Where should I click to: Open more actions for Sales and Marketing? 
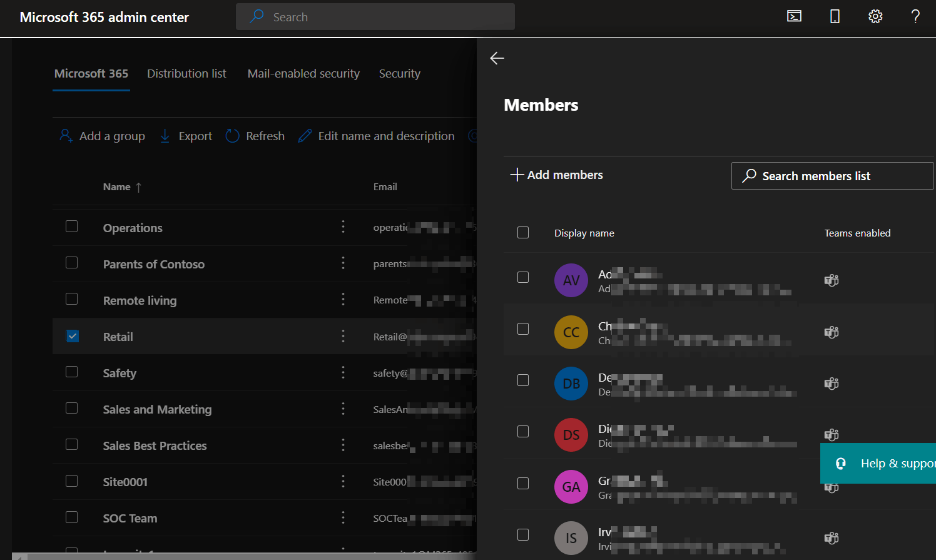click(x=343, y=409)
